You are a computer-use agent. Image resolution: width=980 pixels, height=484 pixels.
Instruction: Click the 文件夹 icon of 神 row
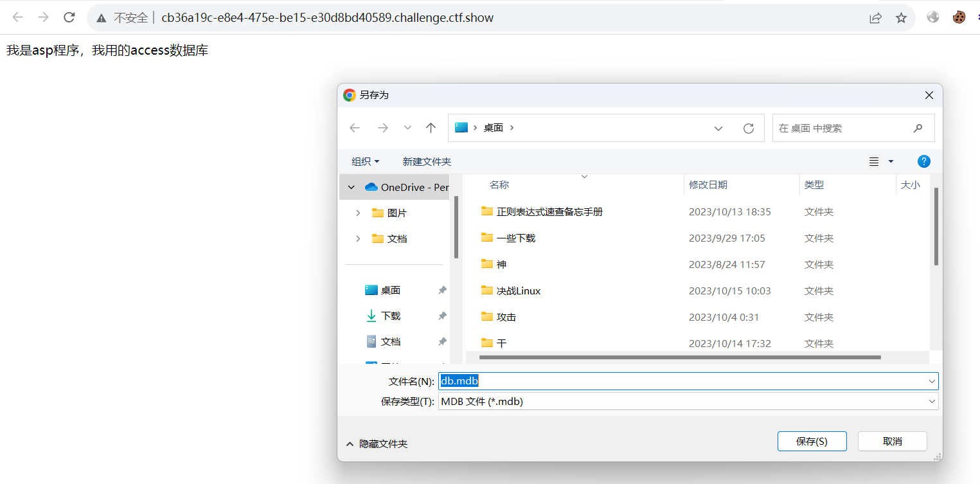[487, 264]
